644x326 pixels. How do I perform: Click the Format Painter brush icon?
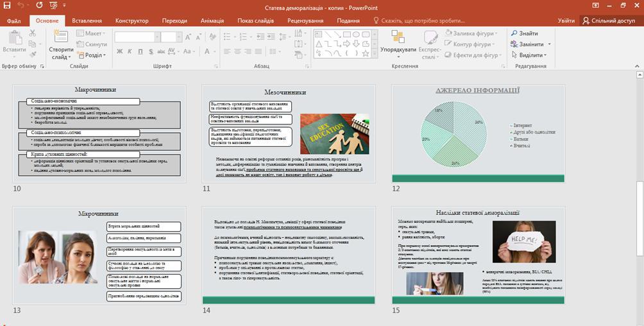pyautogui.click(x=33, y=55)
